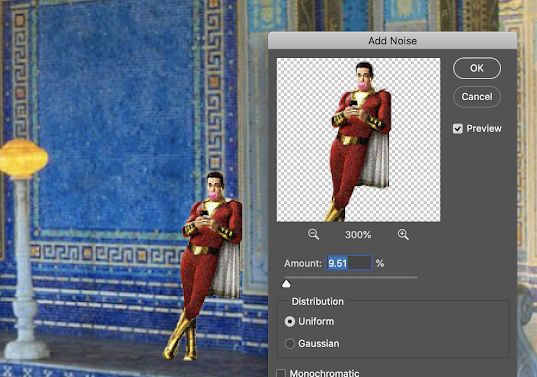Click the Amount slider handle
The width and height of the screenshot is (537, 377).
(x=286, y=284)
